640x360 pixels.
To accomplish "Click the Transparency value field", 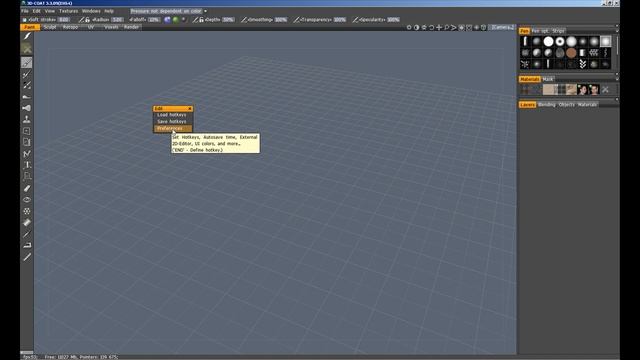I will click(340, 20).
